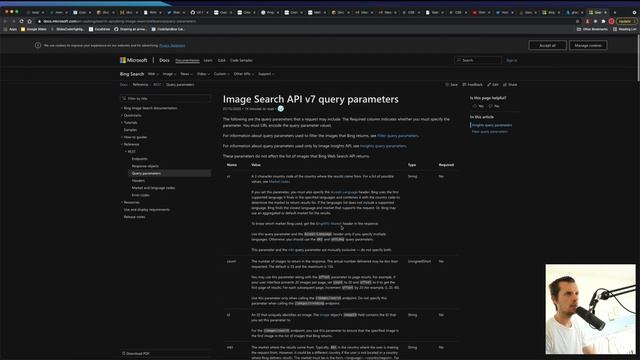Open the Privacy Statement link in cookie banner
Image resolution: width=640 pixels, height=360 pixels.
(172, 45)
